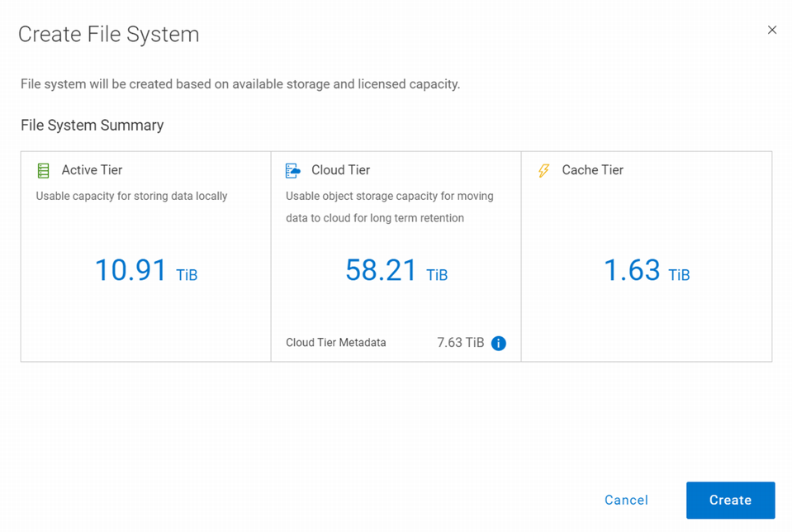Cancel file system creation
The height and width of the screenshot is (532, 792).
coord(626,500)
